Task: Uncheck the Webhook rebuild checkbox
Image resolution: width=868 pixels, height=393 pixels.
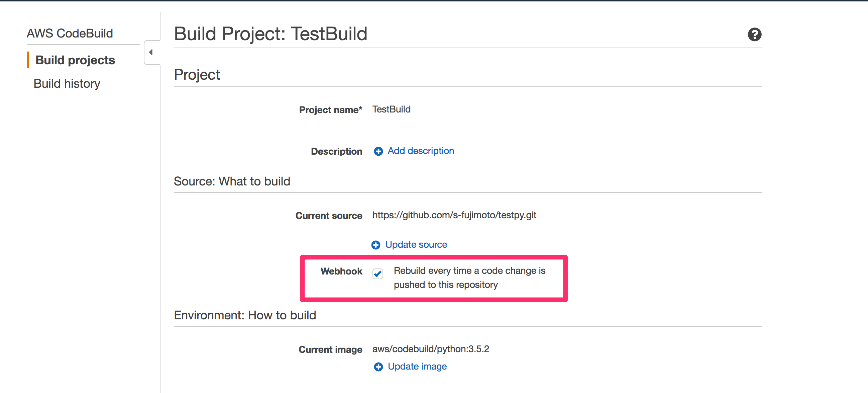Action: [378, 273]
